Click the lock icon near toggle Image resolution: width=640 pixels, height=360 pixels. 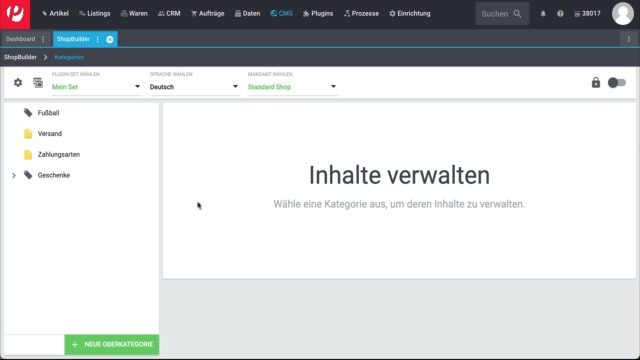point(596,82)
